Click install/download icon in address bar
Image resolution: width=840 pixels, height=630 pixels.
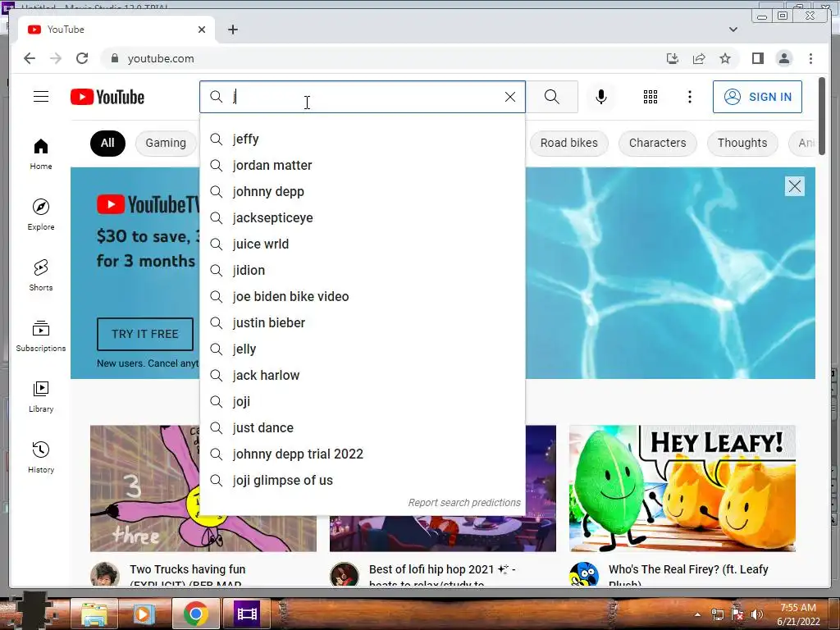coord(673,58)
